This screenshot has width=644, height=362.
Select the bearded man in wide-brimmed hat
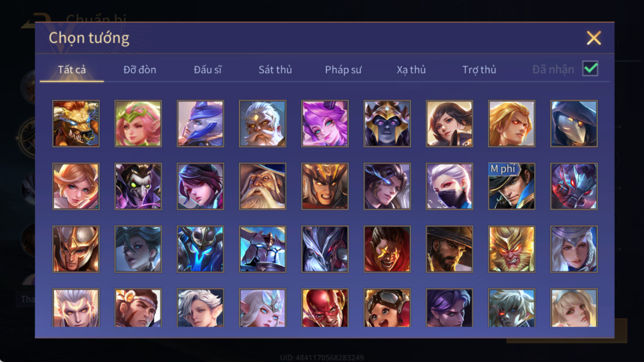click(449, 249)
